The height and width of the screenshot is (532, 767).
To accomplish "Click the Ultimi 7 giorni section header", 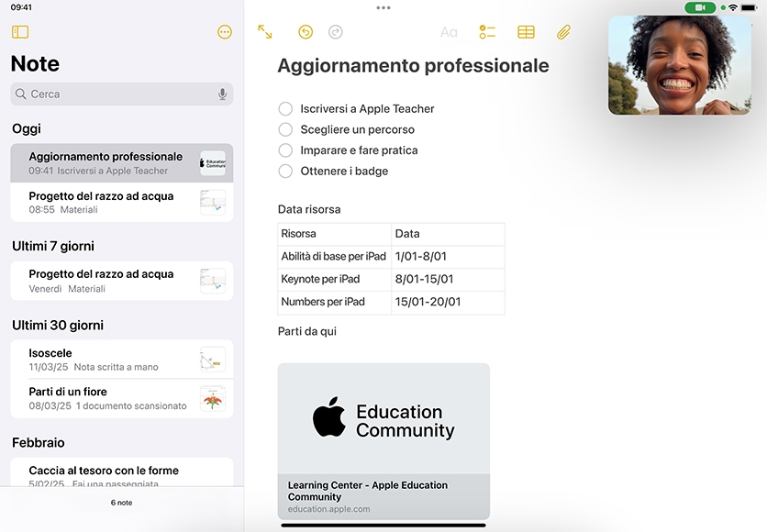I will click(53, 246).
